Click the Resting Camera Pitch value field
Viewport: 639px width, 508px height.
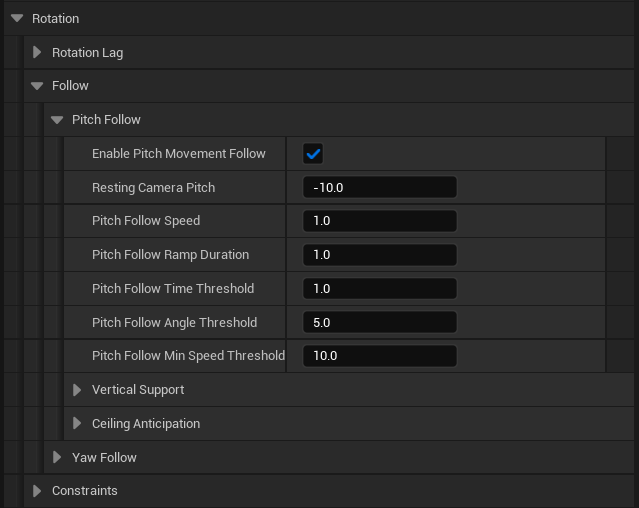379,188
